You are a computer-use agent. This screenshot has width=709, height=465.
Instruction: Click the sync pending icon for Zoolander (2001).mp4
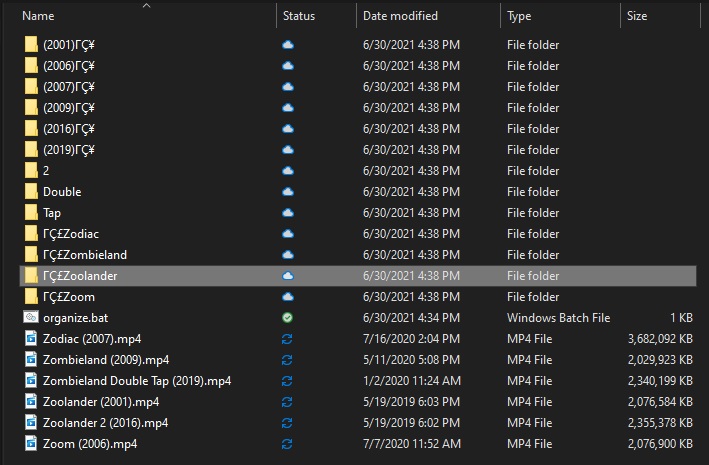[287, 402]
